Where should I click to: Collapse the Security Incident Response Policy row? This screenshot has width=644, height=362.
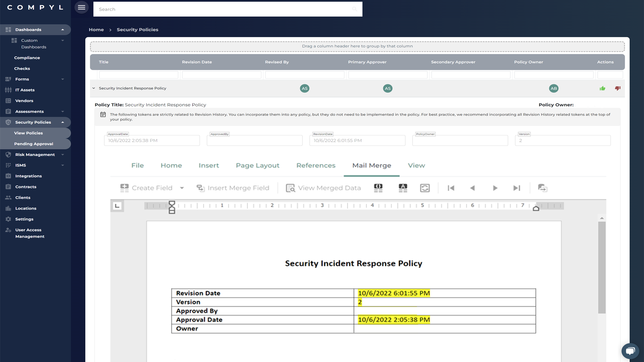point(94,88)
